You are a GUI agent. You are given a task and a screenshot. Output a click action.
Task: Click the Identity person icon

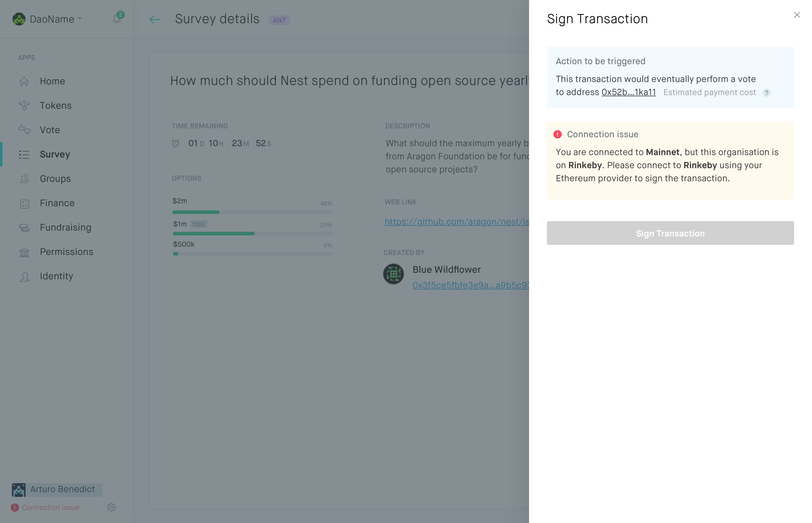click(24, 276)
